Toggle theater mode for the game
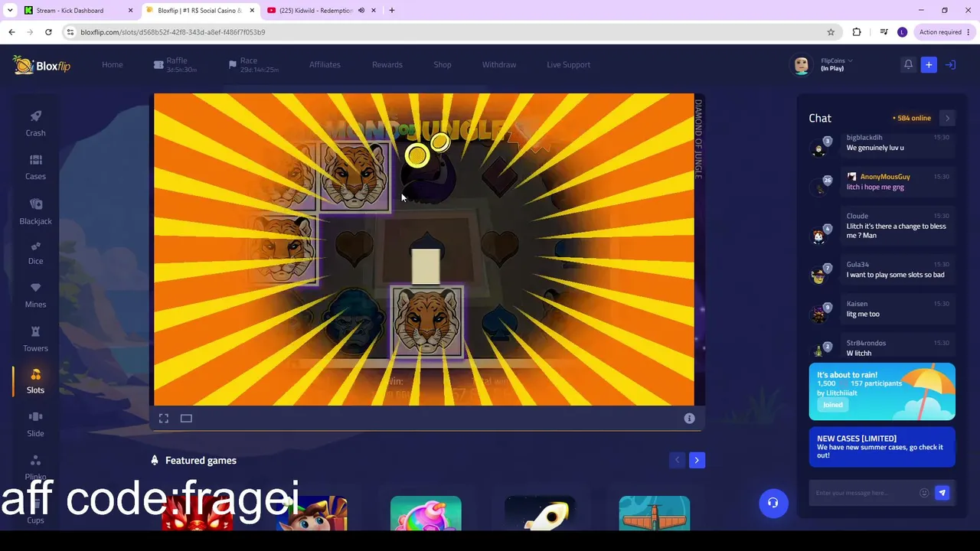 [186, 419]
